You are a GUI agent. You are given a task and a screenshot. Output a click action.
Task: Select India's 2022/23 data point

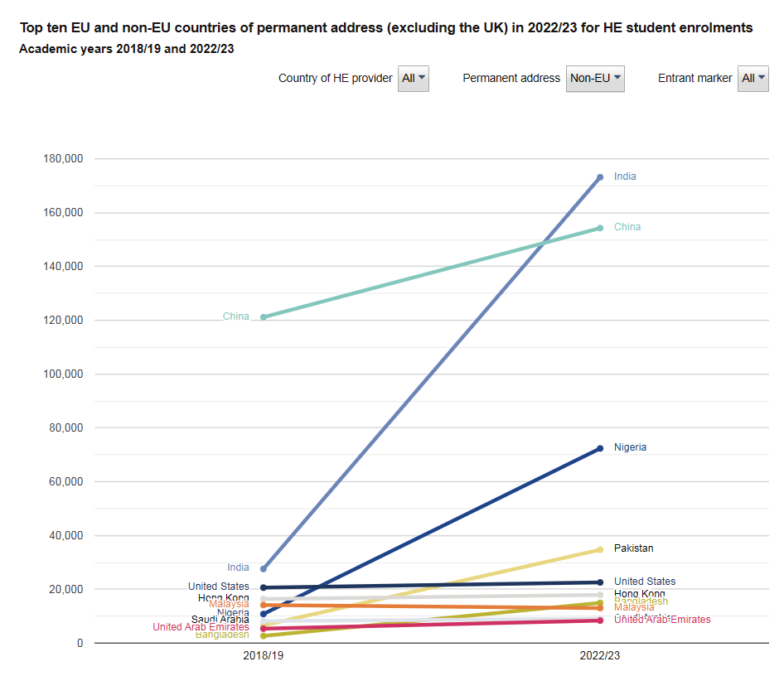600,177
